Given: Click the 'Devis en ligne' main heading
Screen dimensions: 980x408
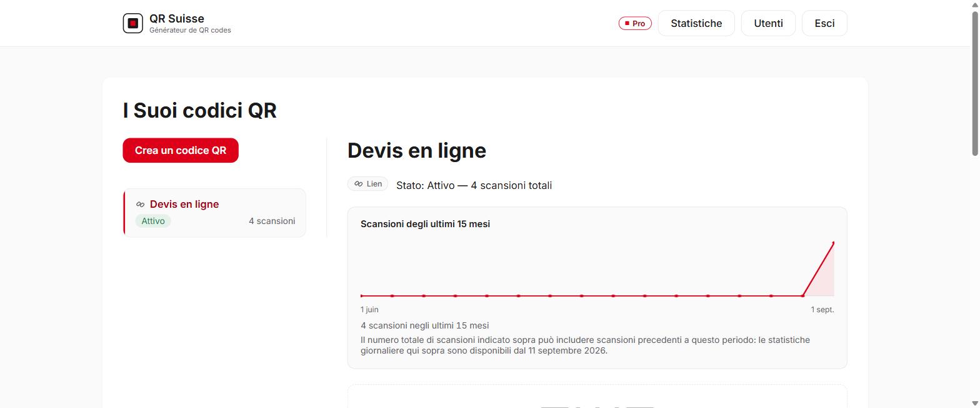Looking at the screenshot, I should 417,150.
